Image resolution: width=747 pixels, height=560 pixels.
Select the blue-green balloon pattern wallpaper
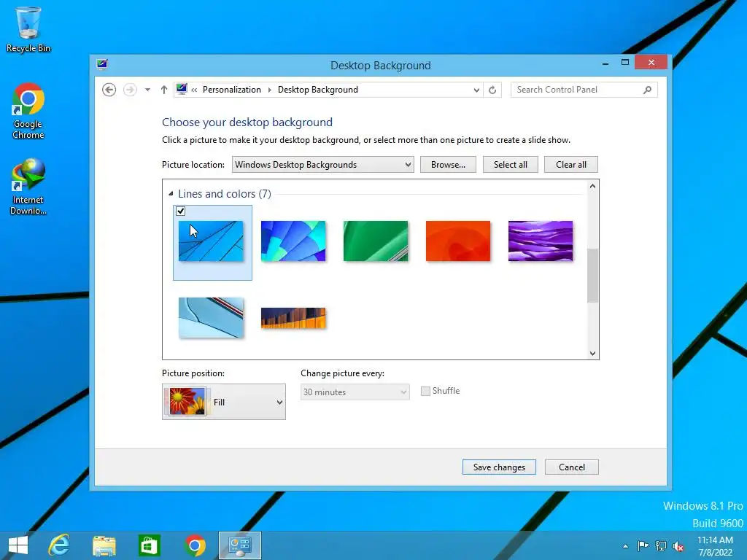pos(293,241)
